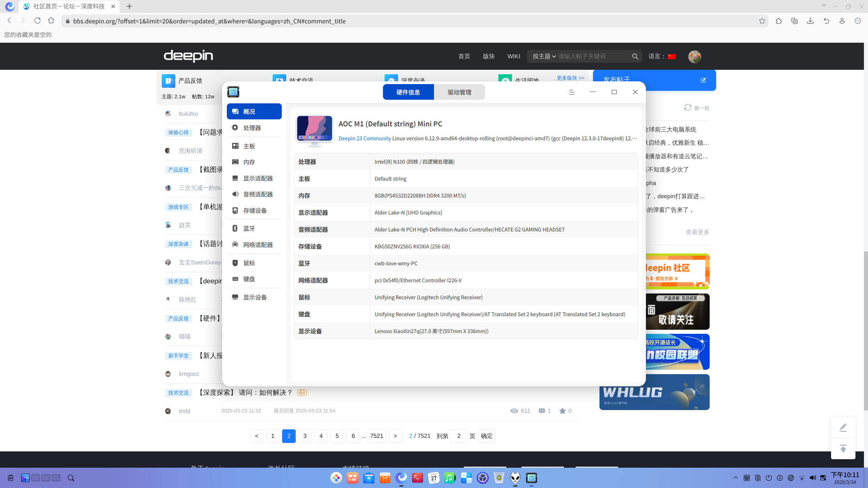Image resolution: width=868 pixels, height=488 pixels.
Task: Select 键盘 in the sidebar
Action: (254, 279)
